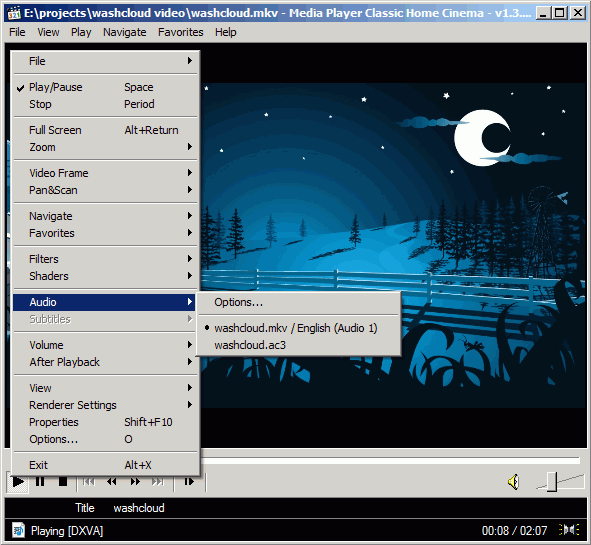
Task: Open the Play menu in menu bar
Action: click(x=81, y=32)
